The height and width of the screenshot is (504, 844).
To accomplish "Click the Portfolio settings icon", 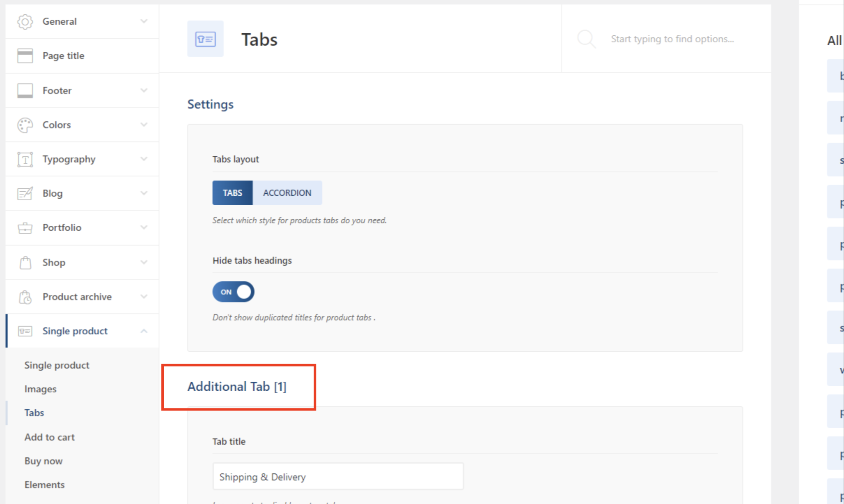I will 24,227.
